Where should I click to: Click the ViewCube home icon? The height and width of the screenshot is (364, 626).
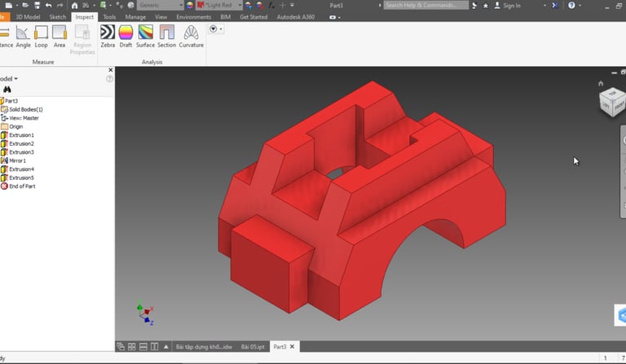click(601, 83)
